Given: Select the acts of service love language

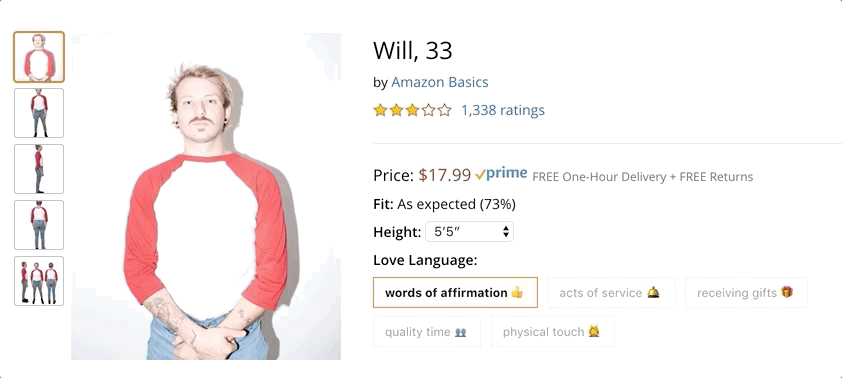Looking at the screenshot, I should click(x=612, y=293).
